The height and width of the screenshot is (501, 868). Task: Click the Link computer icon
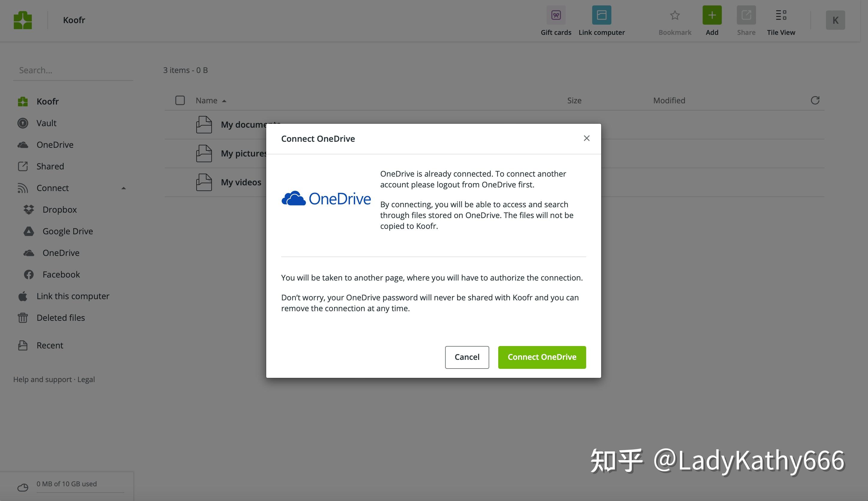[601, 15]
